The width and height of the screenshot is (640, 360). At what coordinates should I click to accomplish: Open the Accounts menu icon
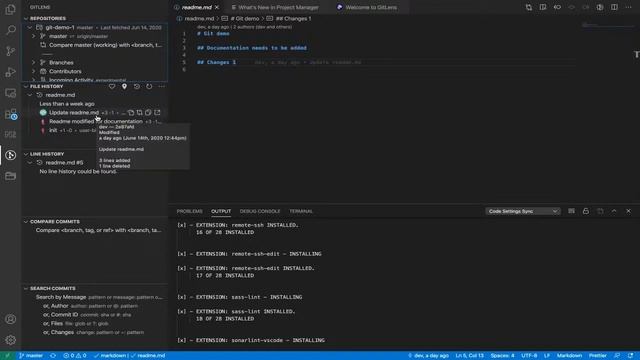(11, 319)
